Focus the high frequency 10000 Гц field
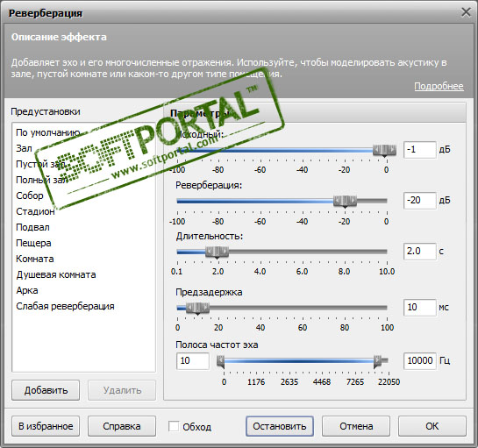Viewport: 478px width, 448px height. pyautogui.click(x=420, y=361)
